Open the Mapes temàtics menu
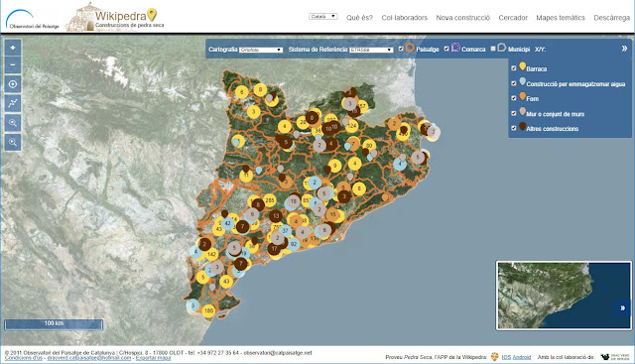 click(x=561, y=18)
